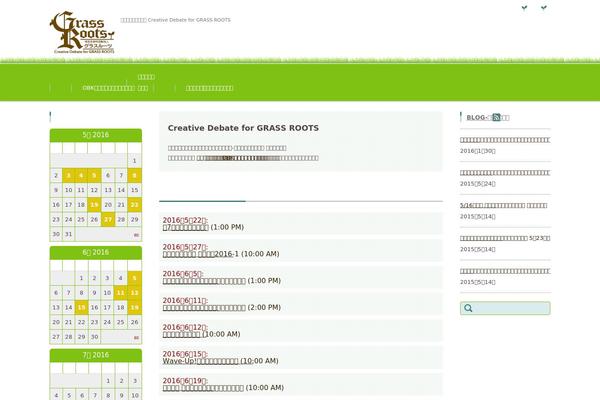The image size is (600, 400).
Task: Click the Grass Roots logo image
Action: 82,32
